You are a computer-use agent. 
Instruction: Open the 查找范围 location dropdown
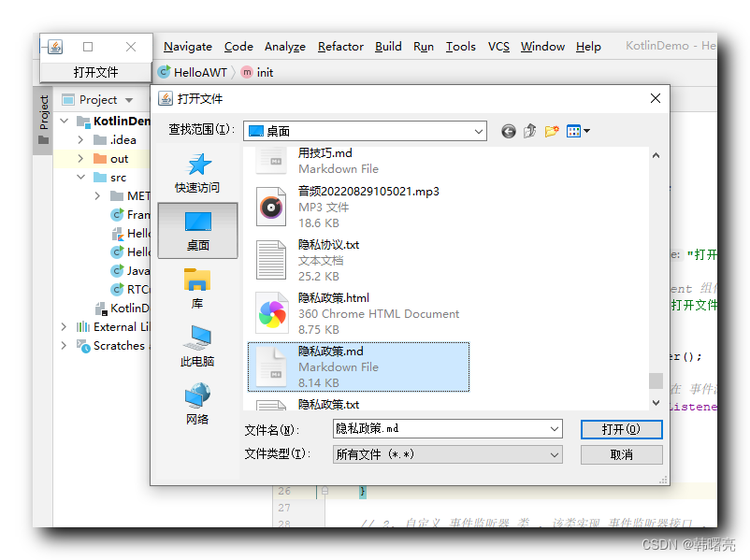tap(477, 131)
